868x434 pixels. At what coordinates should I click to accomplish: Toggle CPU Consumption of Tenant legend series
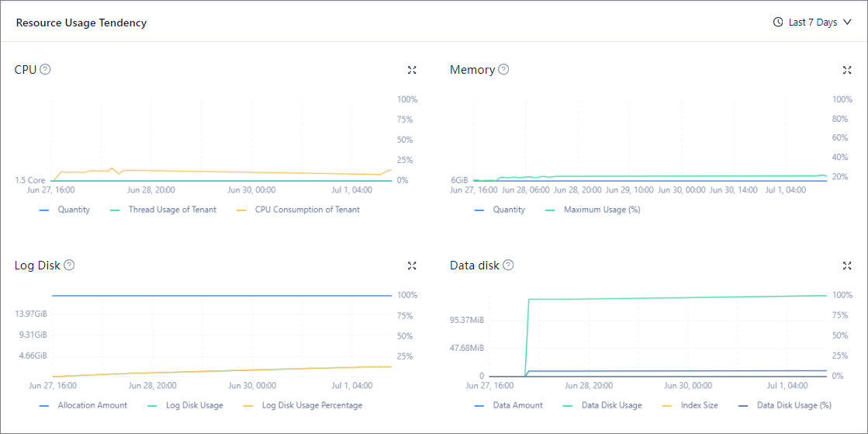point(306,210)
